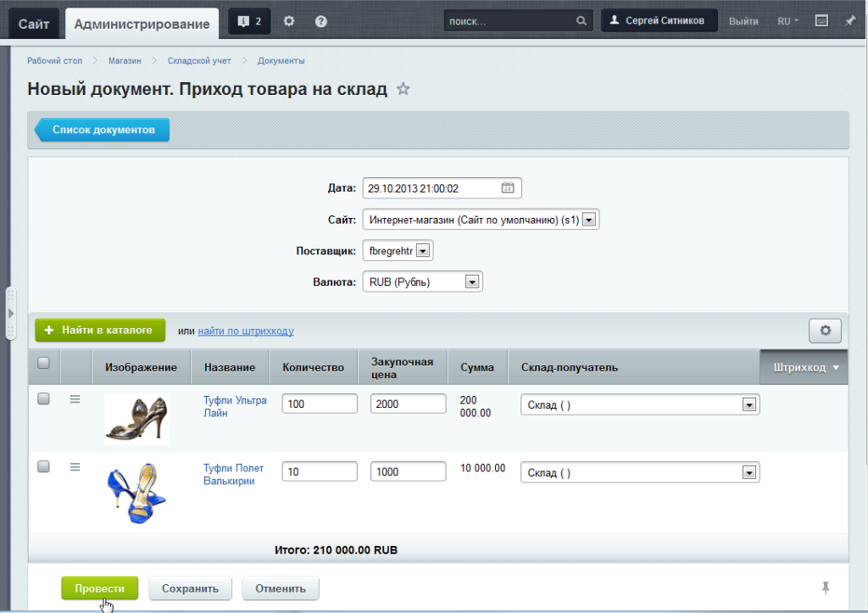Click purchase price field with value 2000

tap(408, 404)
